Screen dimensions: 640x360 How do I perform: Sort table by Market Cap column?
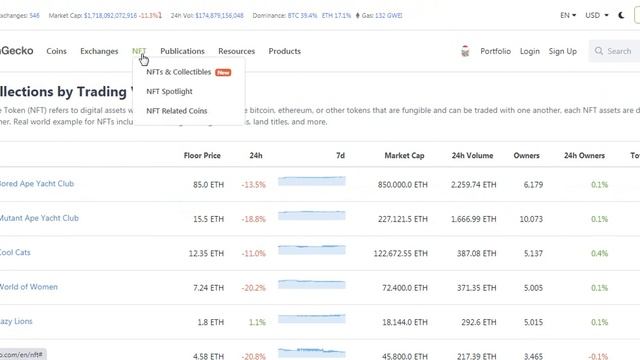(404, 156)
